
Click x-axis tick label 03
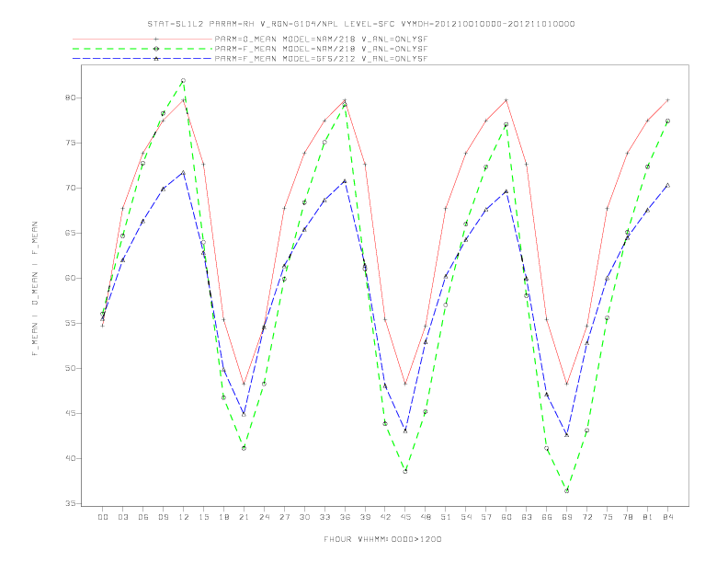tap(122, 517)
